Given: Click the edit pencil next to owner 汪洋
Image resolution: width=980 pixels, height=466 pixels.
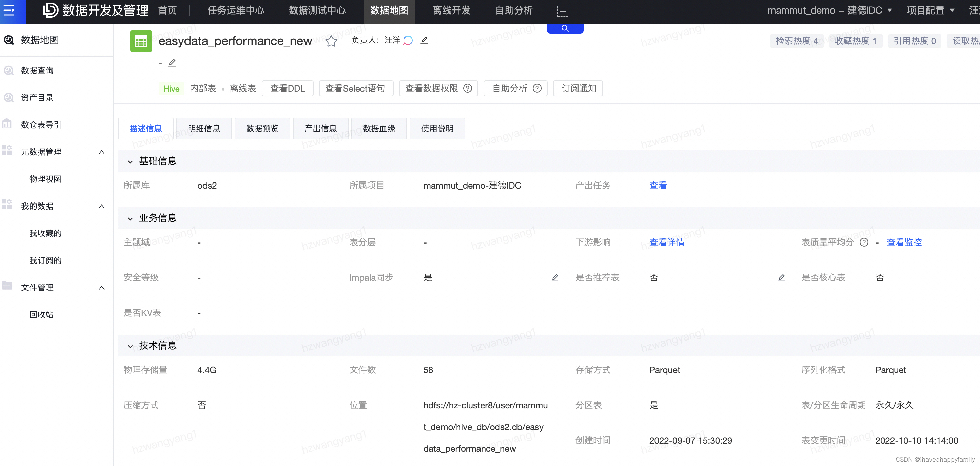Looking at the screenshot, I should pyautogui.click(x=424, y=40).
